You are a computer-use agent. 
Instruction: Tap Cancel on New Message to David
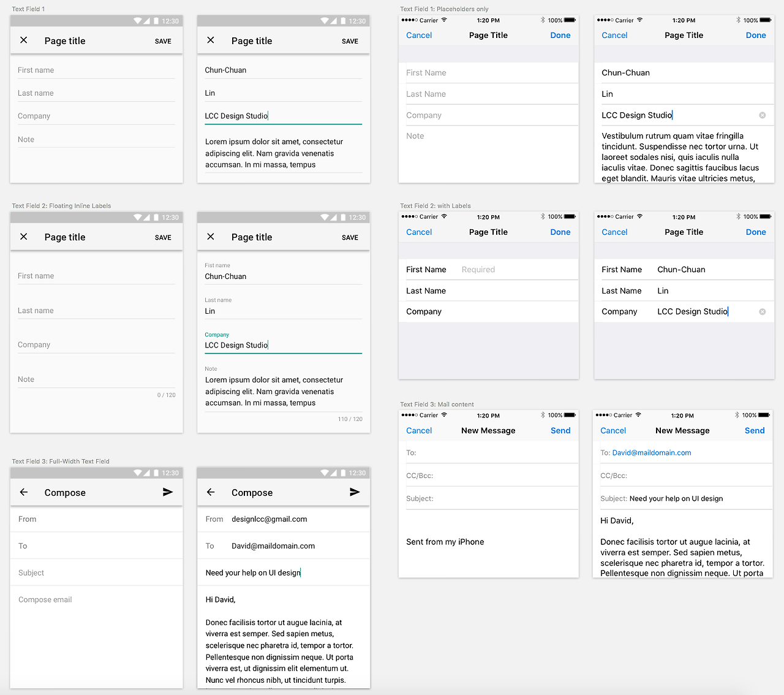[x=613, y=431]
